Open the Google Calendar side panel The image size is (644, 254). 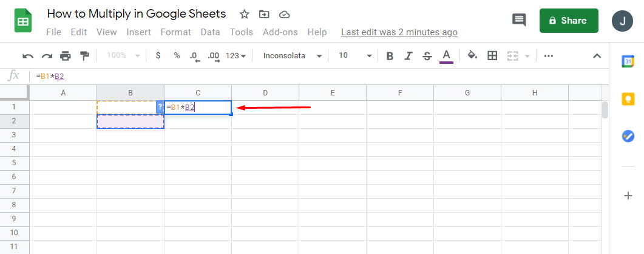coord(628,61)
